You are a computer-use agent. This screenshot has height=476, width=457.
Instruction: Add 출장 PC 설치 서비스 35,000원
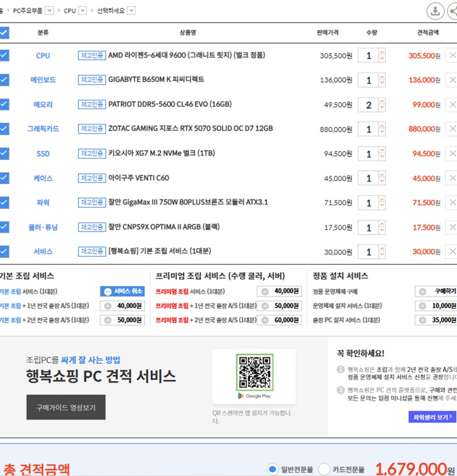(x=436, y=320)
